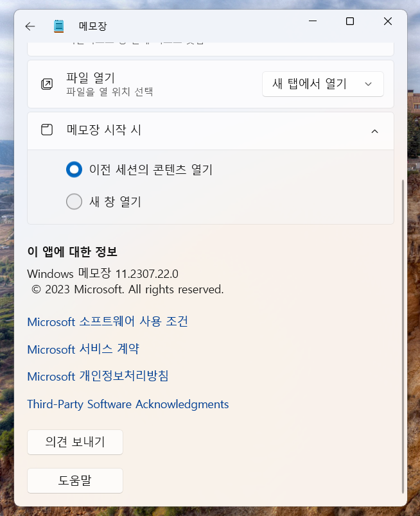
Task: Click the Notepad app icon in title bar
Action: point(58,26)
